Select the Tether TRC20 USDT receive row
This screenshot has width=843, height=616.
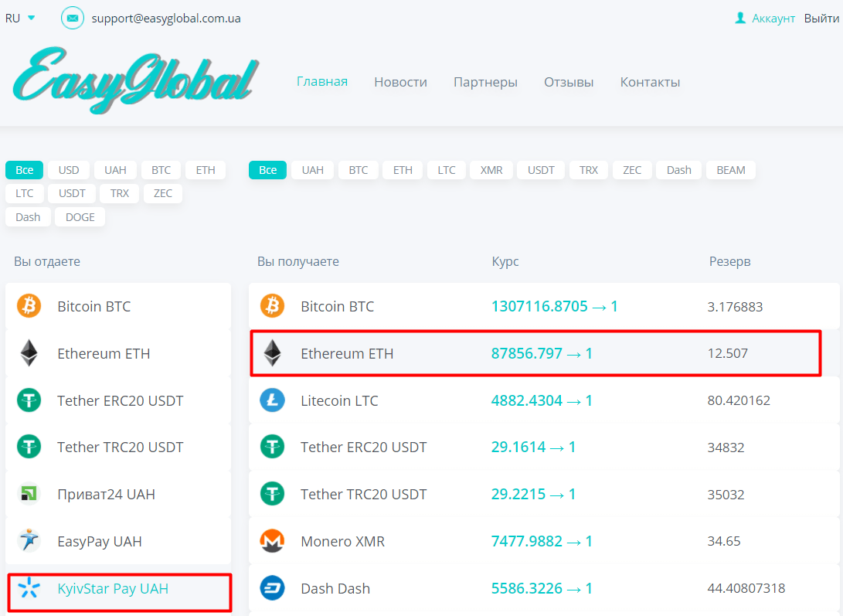pos(363,494)
